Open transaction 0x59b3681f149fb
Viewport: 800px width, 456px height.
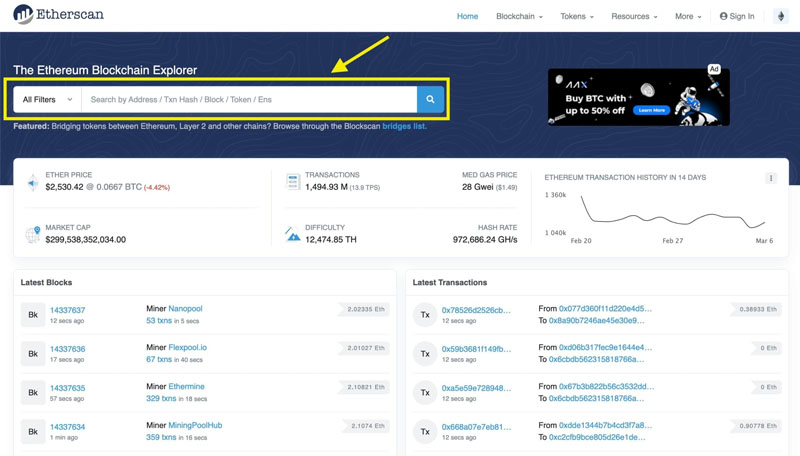[x=477, y=349]
